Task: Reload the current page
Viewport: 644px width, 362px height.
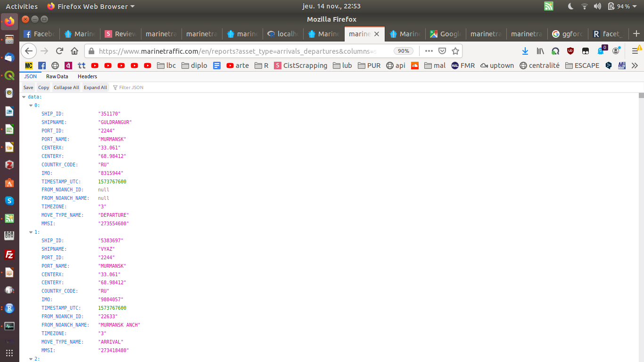Action: (59, 51)
